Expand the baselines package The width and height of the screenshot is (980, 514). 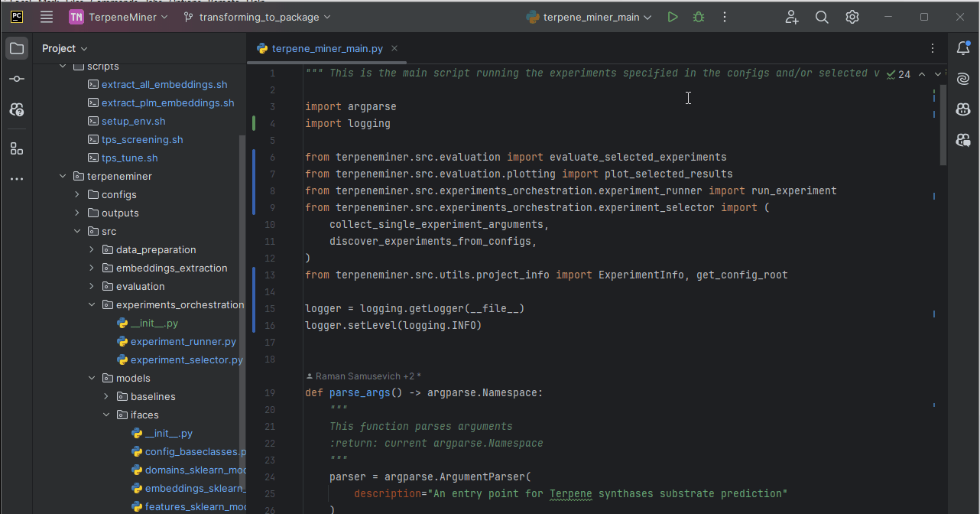106,397
